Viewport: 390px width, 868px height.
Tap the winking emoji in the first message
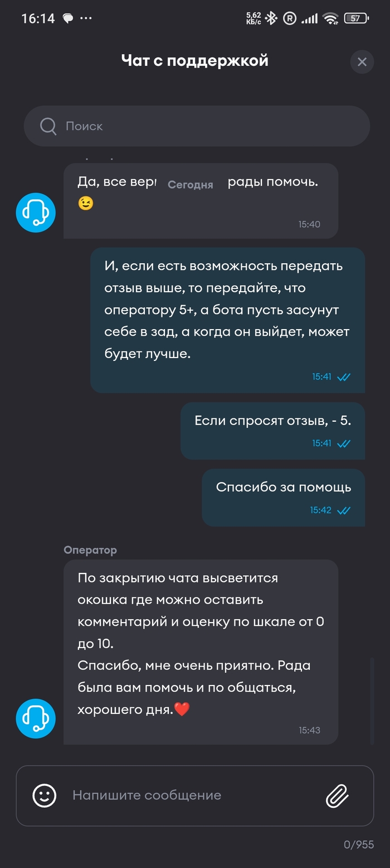[86, 204]
